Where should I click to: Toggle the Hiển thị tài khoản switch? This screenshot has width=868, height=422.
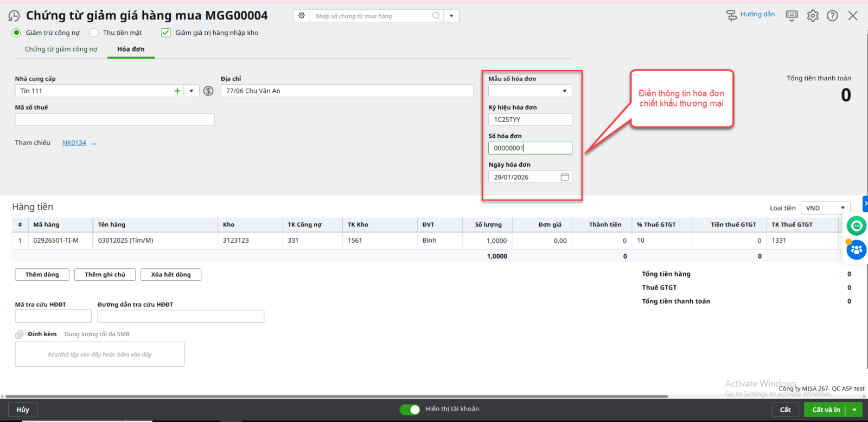point(410,410)
